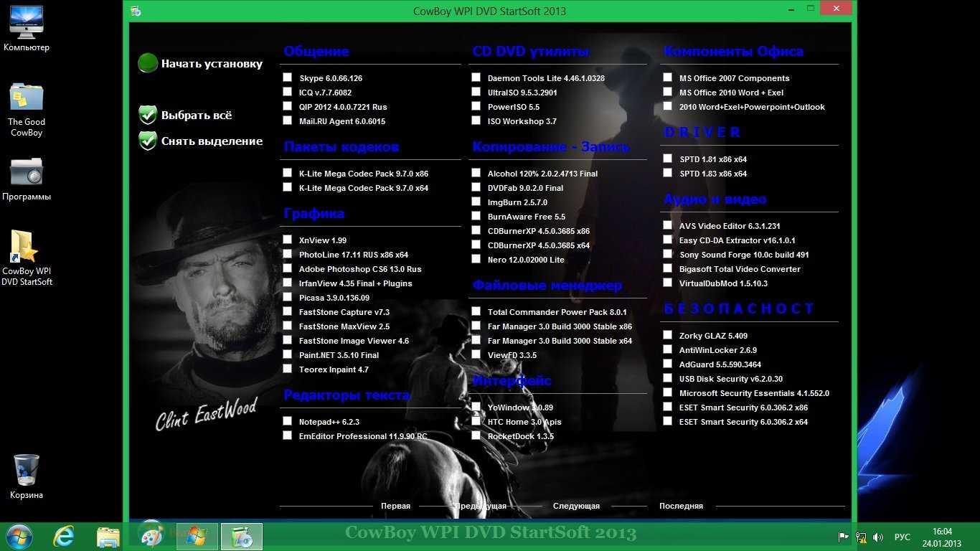Click the РУС language indicator
This screenshot has width=980, height=551.
(903, 537)
